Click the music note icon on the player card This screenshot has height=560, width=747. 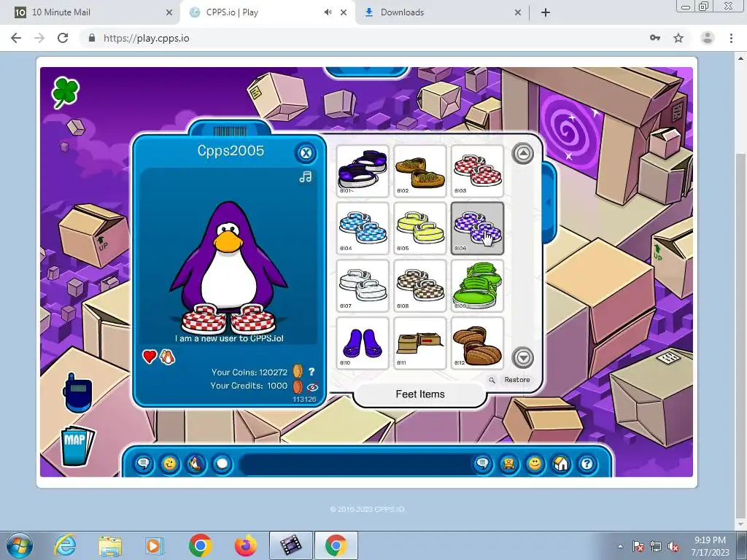pyautogui.click(x=306, y=176)
